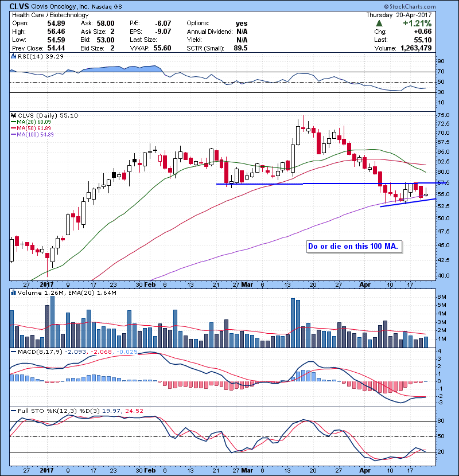
Task: Select the CLVS ticker symbol in the header
Action: [x=19, y=6]
